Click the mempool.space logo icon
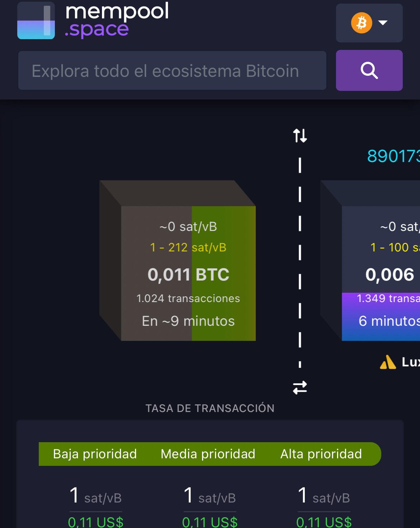This screenshot has height=528, width=420. (x=36, y=20)
